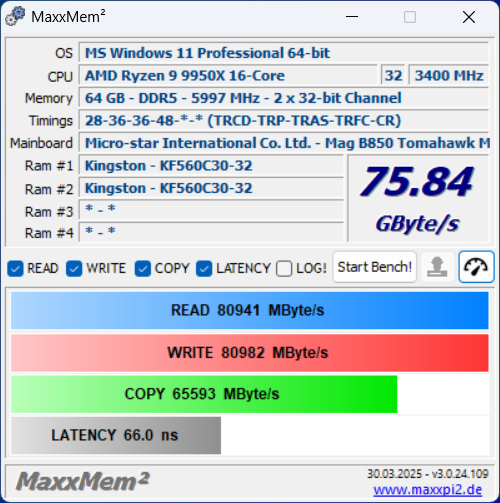Click the READ 80941 MByte/s bar
Viewport: 500px width, 503px height.
coord(250,310)
